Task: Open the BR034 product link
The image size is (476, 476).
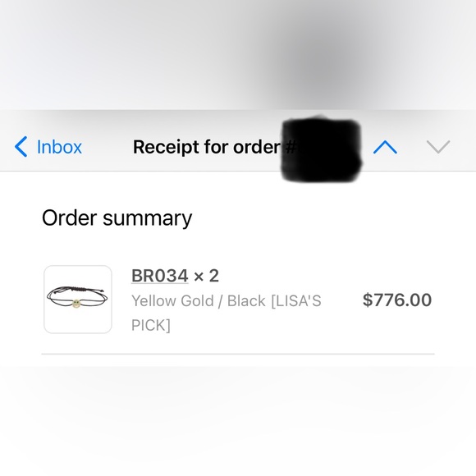Action: (160, 276)
